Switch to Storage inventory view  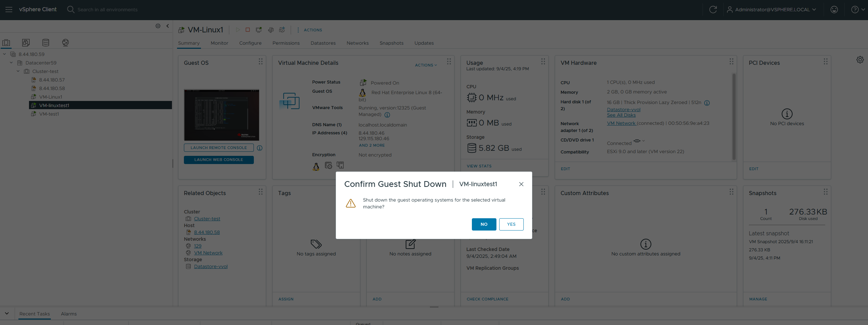pos(46,43)
